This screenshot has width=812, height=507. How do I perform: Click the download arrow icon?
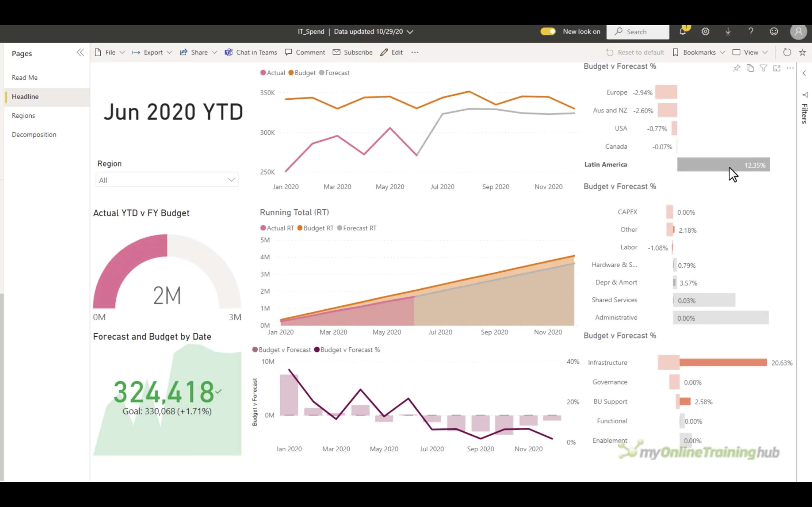tap(728, 31)
